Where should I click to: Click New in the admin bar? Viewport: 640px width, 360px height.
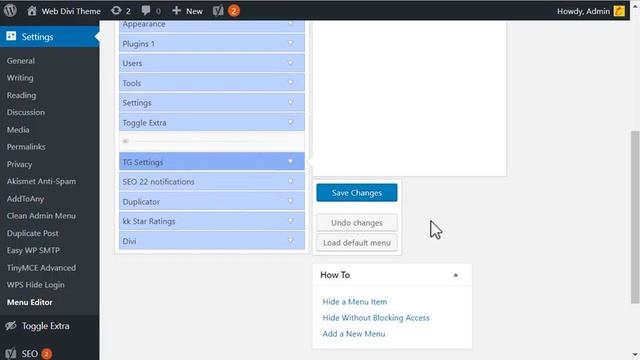click(x=194, y=11)
